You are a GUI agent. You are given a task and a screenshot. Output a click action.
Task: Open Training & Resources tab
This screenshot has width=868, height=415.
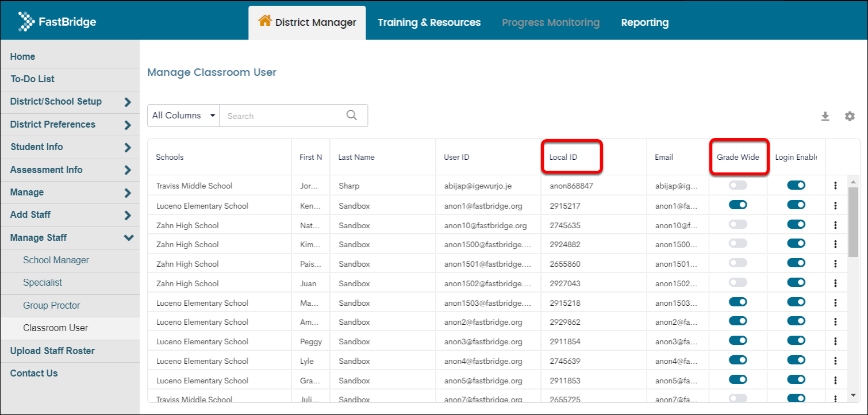click(429, 22)
